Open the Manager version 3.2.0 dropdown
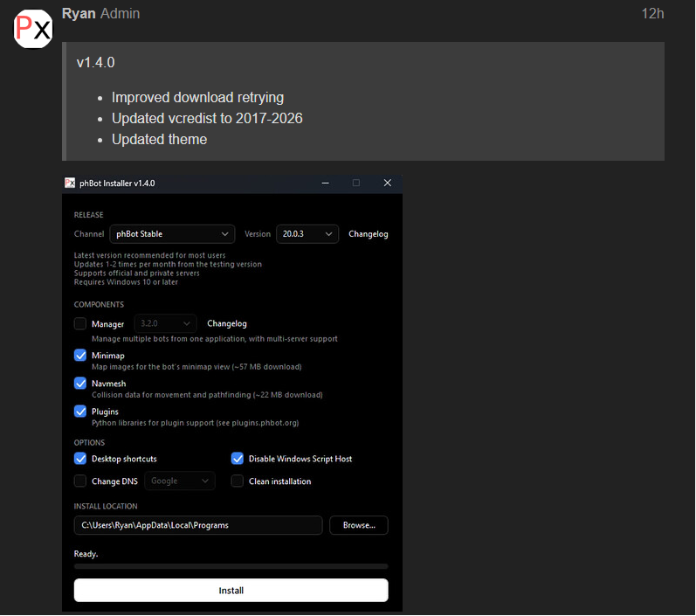 tap(165, 323)
